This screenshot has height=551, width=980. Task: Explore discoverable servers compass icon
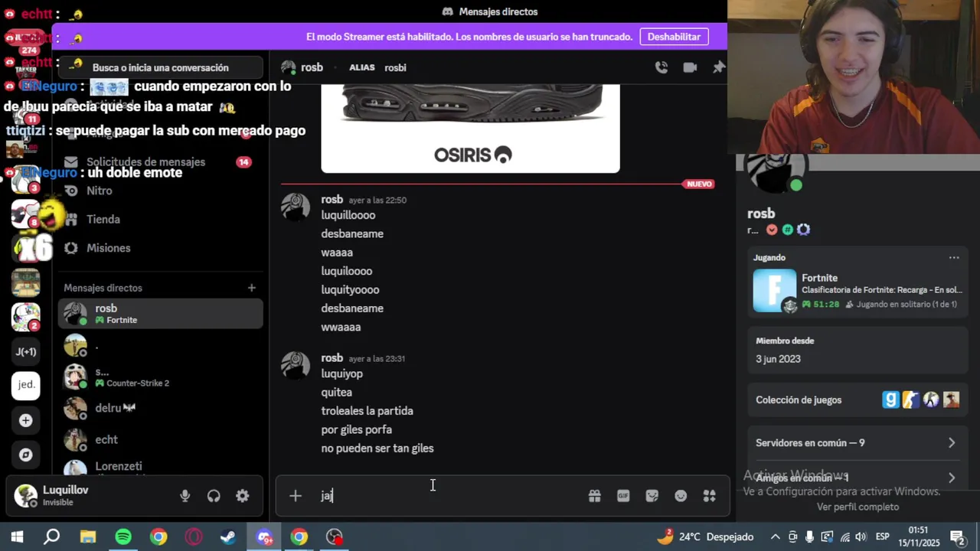click(26, 455)
